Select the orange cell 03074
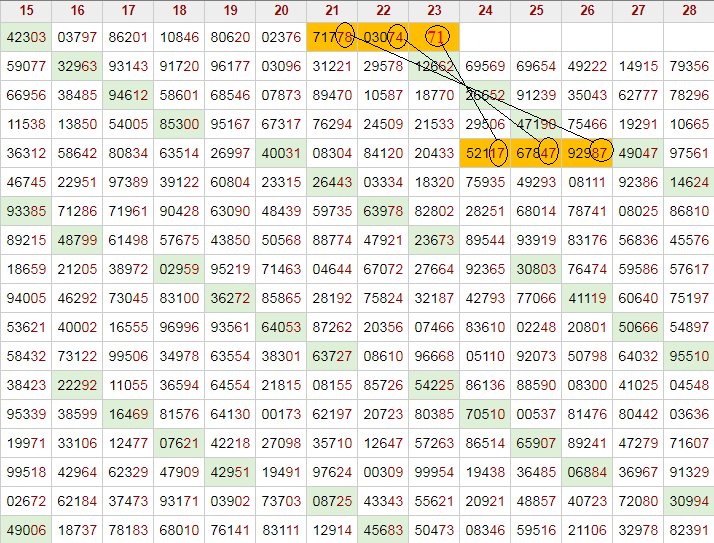This screenshot has height=543, width=714. click(383, 37)
